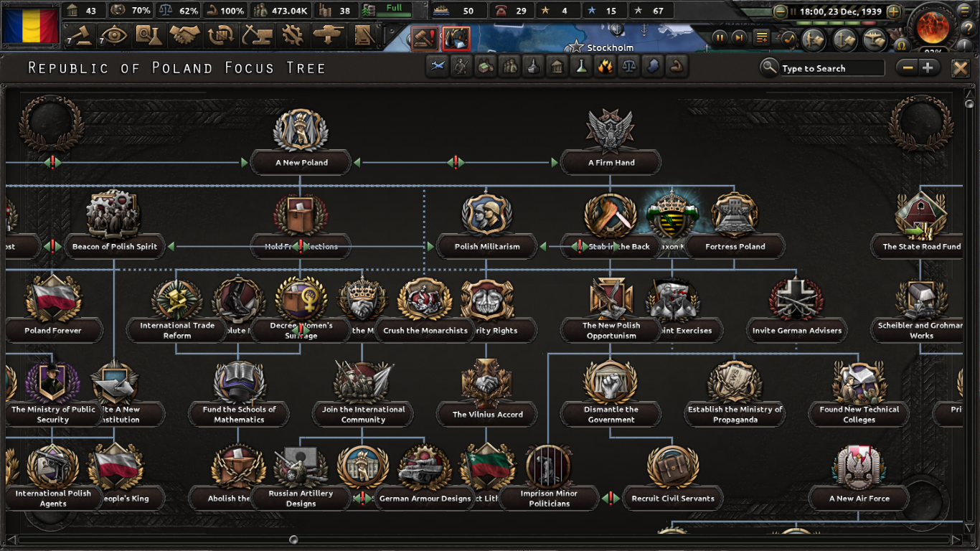Click the burning world tension globe

tap(933, 27)
